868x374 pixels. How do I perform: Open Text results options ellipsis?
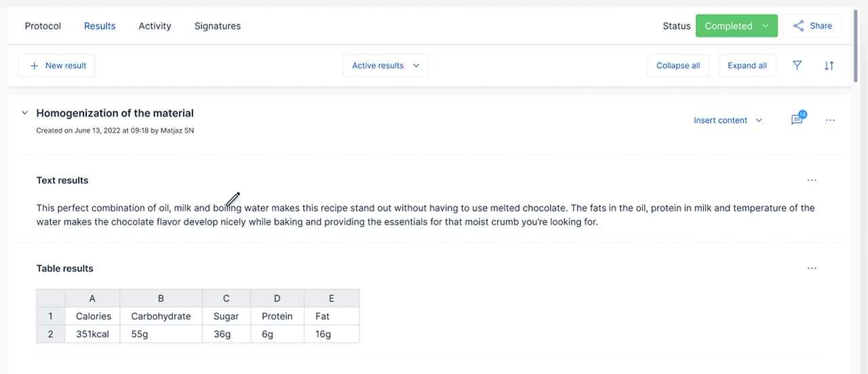tap(812, 181)
